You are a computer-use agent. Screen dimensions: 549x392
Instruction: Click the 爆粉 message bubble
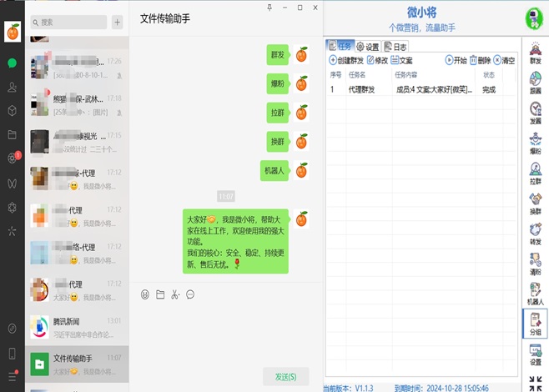[x=278, y=83]
